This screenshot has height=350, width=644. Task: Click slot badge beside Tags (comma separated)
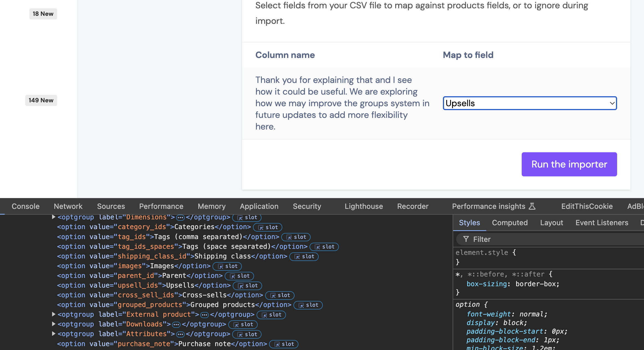point(296,237)
